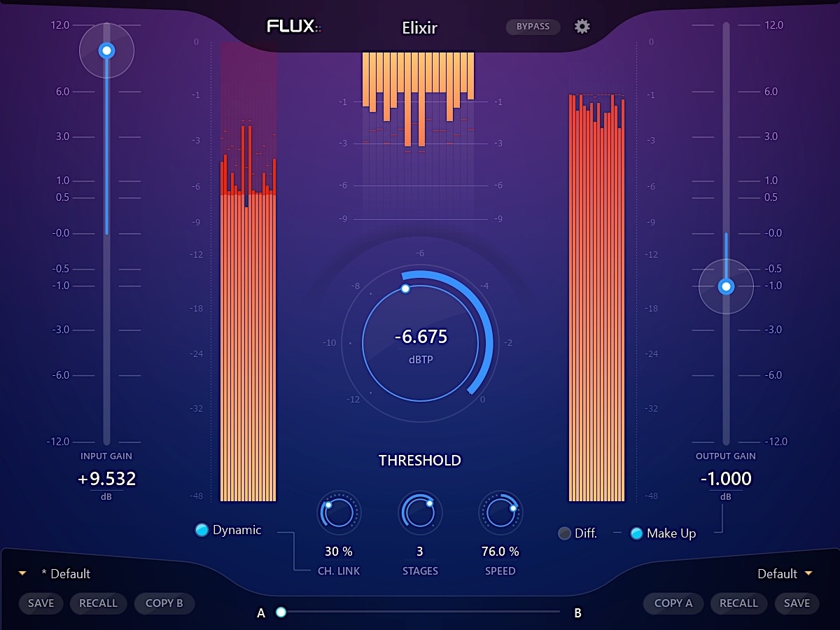Click the right SAVE button
Image resolution: width=840 pixels, height=630 pixels.
click(797, 603)
